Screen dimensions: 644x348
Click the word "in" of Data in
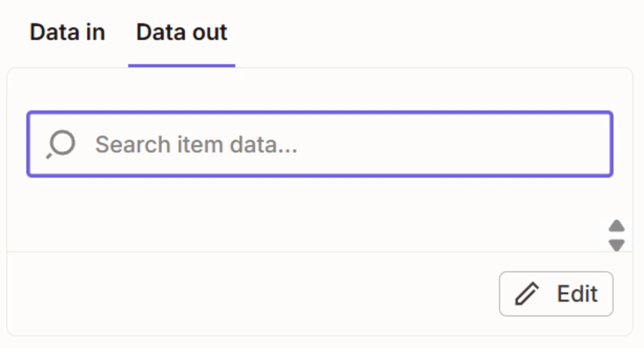click(96, 33)
